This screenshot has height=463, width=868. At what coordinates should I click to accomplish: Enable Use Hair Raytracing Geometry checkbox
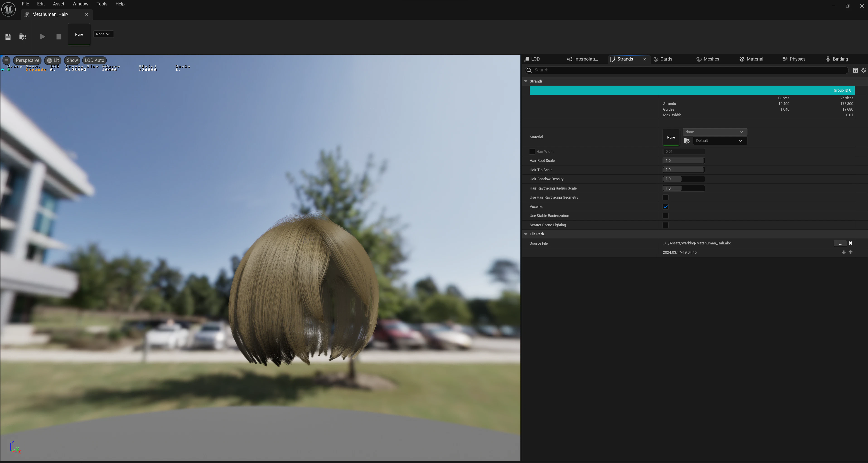pyautogui.click(x=665, y=197)
